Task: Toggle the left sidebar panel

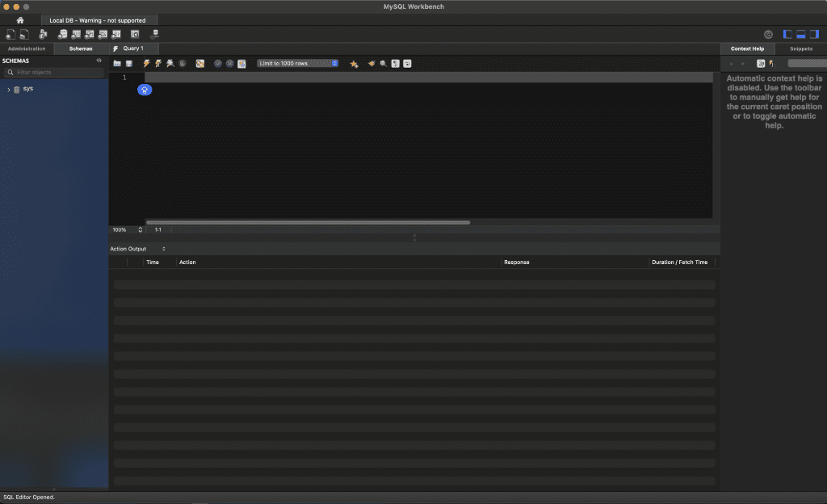Action: [787, 34]
